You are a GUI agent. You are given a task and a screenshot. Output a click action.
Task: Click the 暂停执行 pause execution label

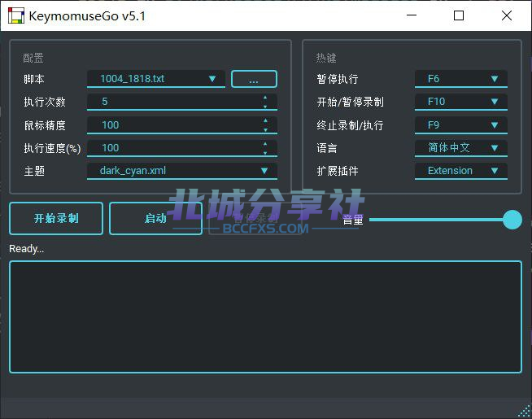click(x=338, y=79)
